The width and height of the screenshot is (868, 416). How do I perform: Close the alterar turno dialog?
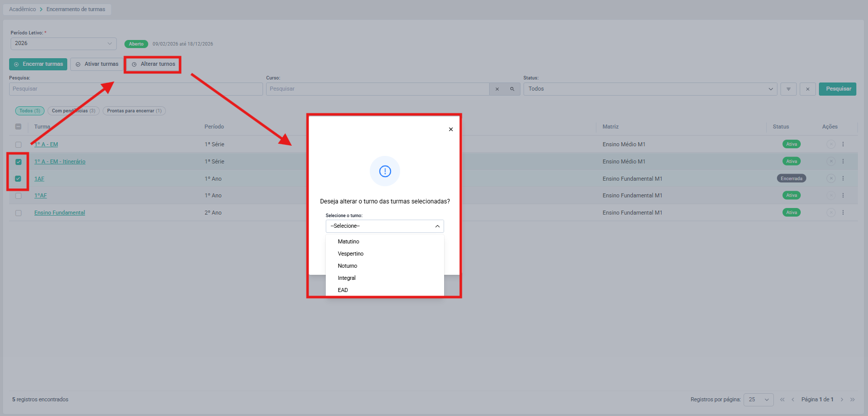tap(451, 130)
